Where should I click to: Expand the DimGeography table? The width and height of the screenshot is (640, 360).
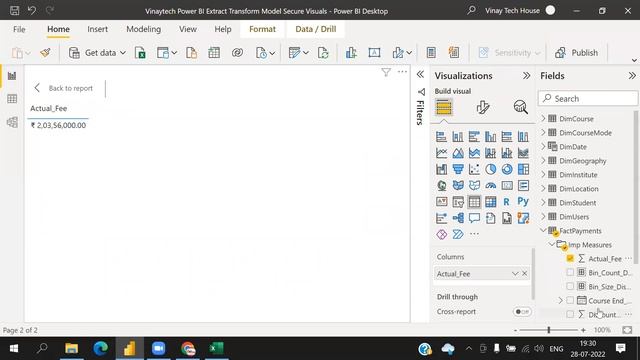click(543, 160)
